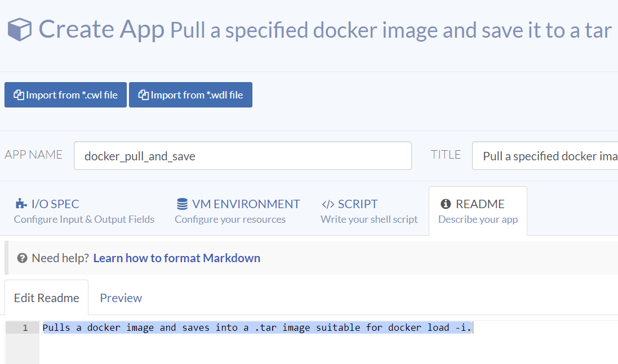Click the cube icon beside Create App
Viewport: 618px width, 364px height.
(x=19, y=29)
